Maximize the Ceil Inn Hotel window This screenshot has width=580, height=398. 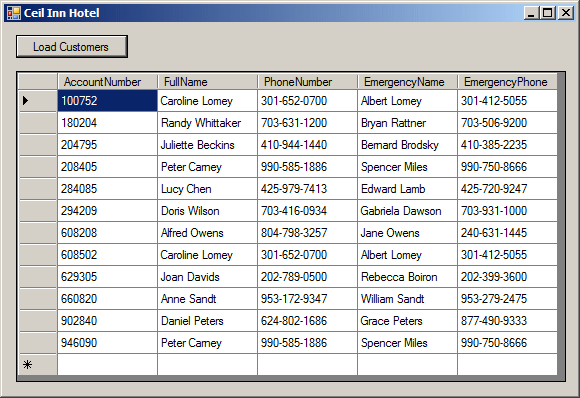(548, 13)
